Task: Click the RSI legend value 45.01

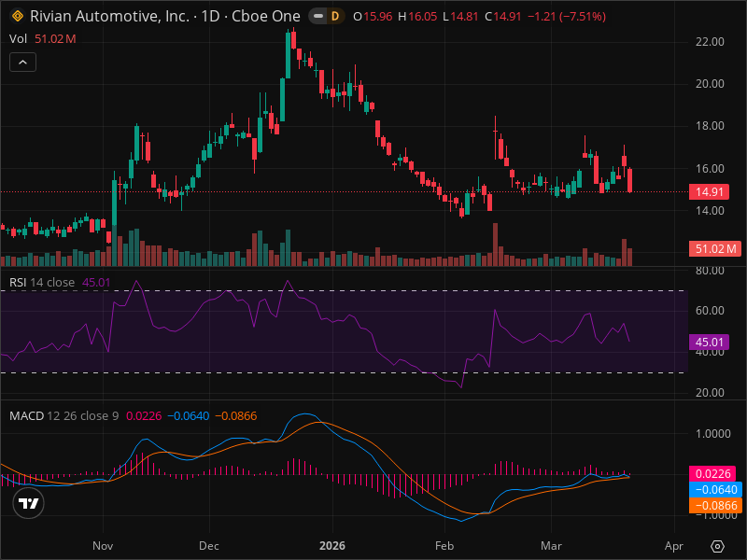Action: (x=96, y=283)
